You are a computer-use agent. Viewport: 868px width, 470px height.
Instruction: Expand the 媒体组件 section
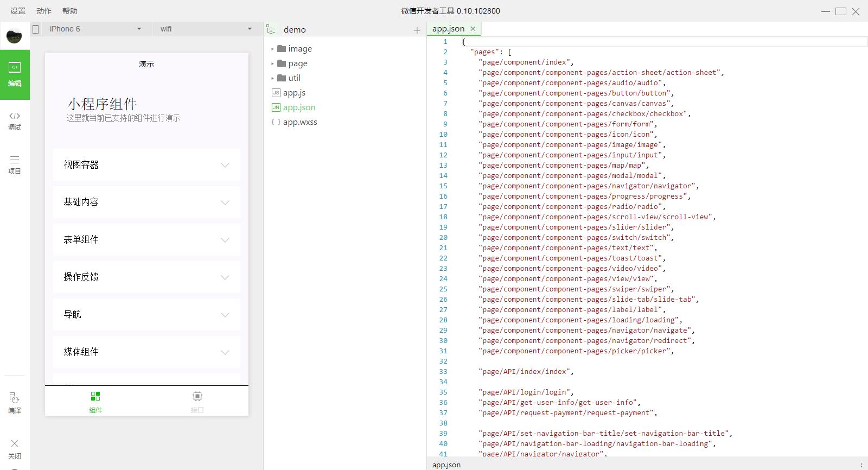(146, 352)
